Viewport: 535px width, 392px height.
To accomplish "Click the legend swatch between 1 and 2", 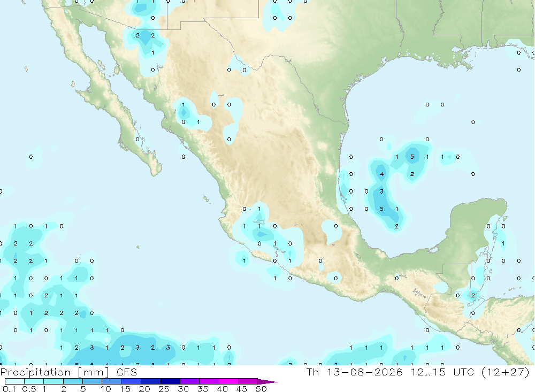I will [53, 381].
